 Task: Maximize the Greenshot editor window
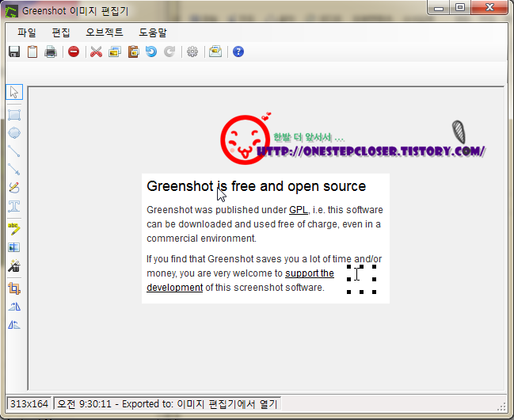click(460, 7)
